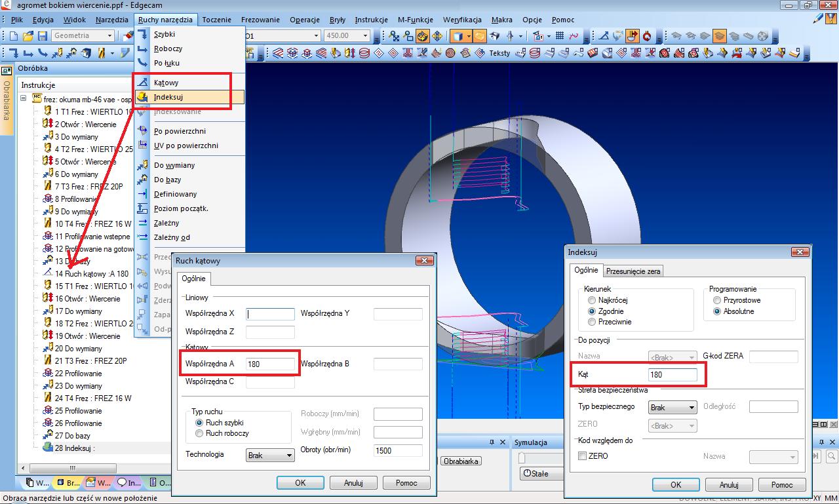The height and width of the screenshot is (504, 839).
Task: Click the eraser toolbar icon
Action: click(127, 35)
